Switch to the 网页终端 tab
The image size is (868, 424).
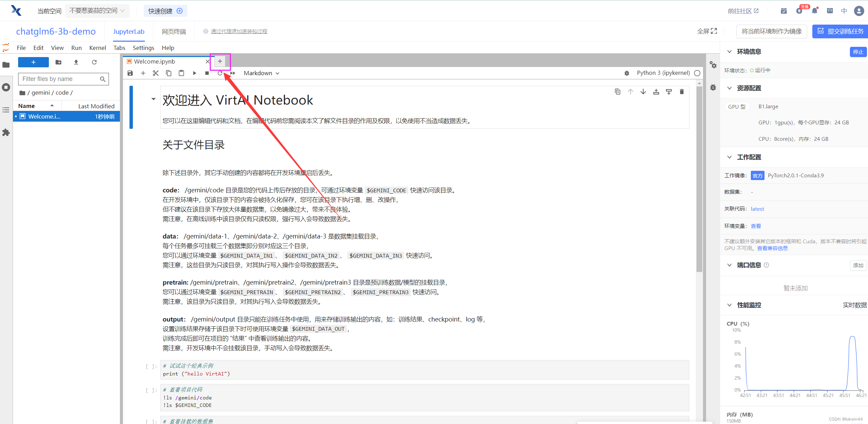coord(174,31)
